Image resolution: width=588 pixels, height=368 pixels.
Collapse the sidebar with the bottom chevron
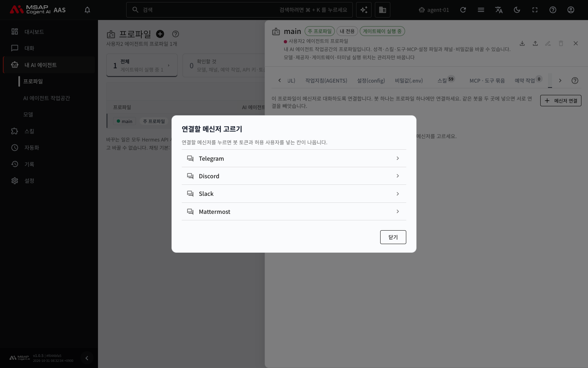coord(87,358)
